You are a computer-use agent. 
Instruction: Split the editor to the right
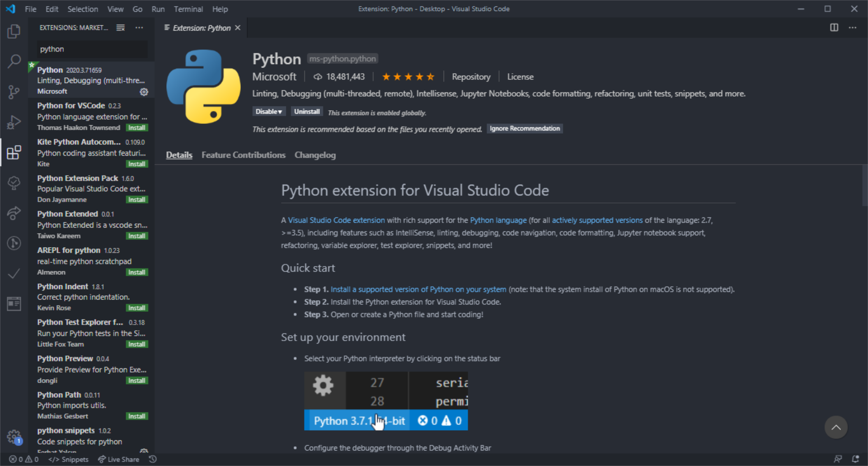[834, 28]
